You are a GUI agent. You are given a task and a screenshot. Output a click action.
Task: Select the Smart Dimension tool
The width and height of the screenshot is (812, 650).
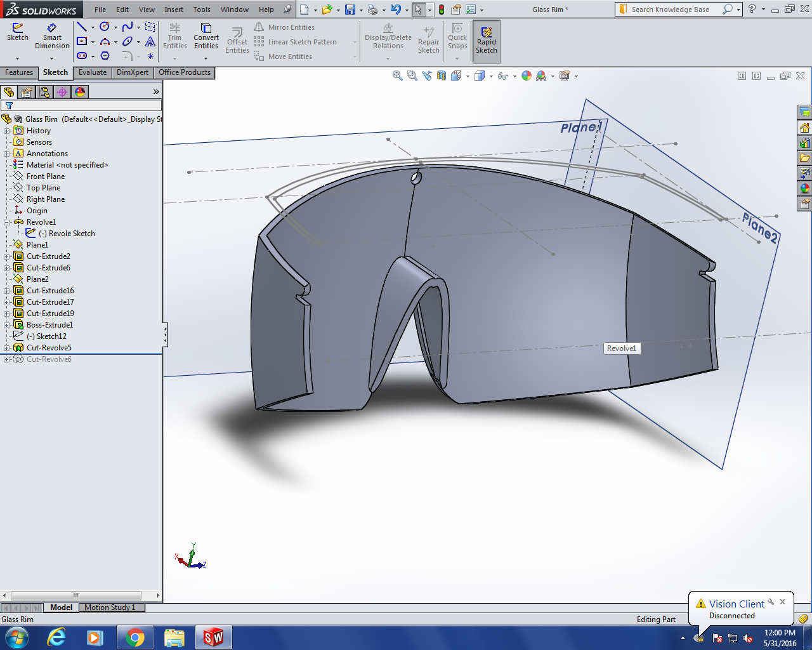tap(52, 36)
